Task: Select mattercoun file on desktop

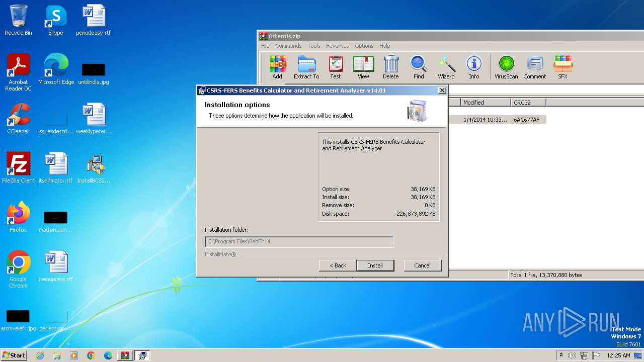Action: 56,222
